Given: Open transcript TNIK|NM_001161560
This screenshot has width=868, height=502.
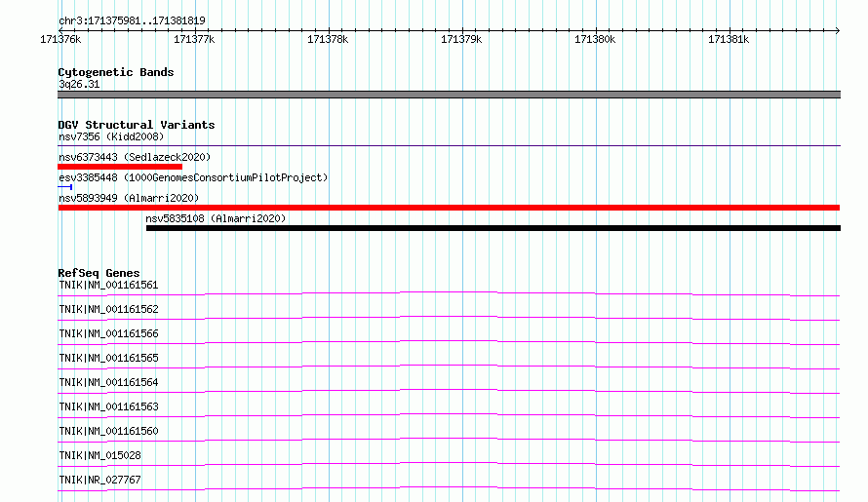Looking at the screenshot, I should tap(108, 431).
